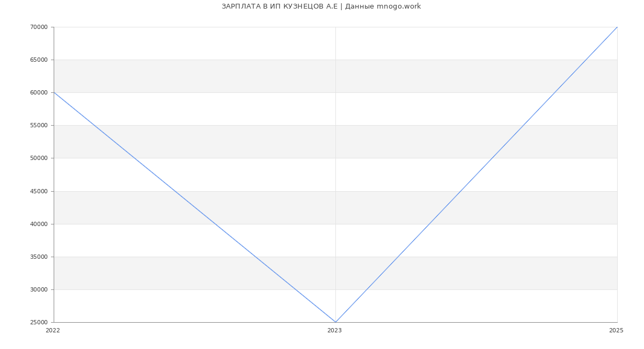Click the 2022 x-axis label

(x=53, y=331)
